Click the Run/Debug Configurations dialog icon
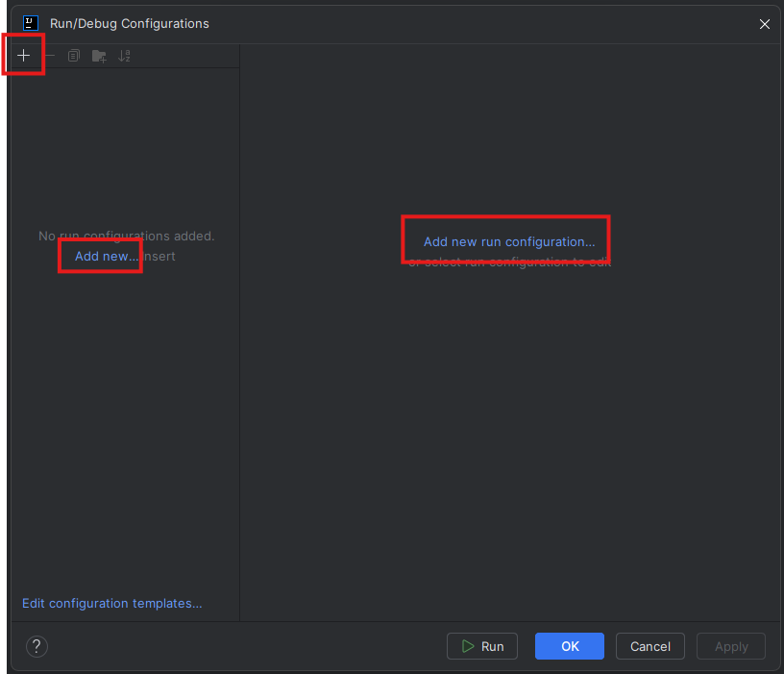The height and width of the screenshot is (674, 784). [x=30, y=23]
